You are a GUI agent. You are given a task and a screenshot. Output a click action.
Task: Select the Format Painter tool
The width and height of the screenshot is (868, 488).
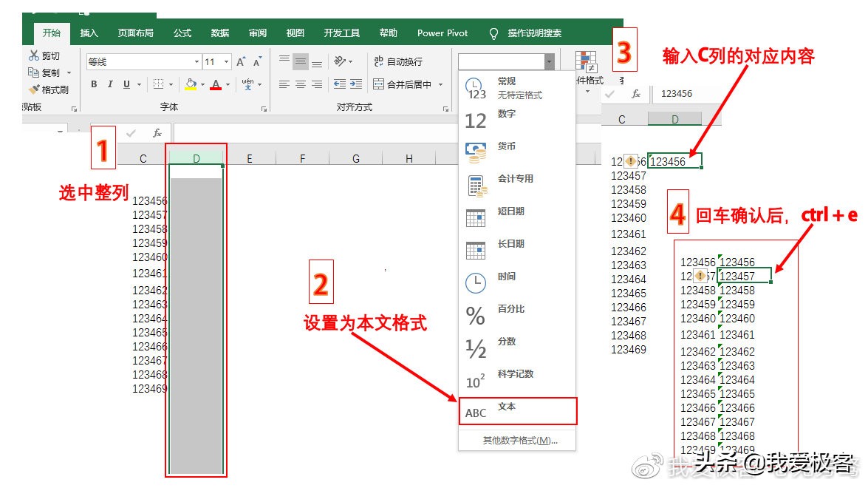coord(34,89)
